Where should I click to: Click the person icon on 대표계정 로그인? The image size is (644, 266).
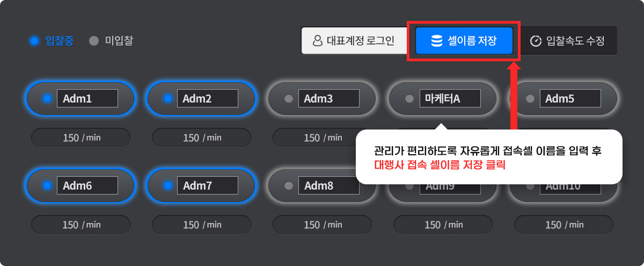(x=317, y=41)
